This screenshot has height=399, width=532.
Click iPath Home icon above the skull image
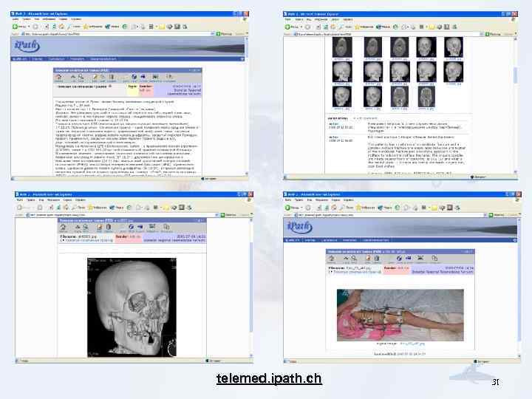tap(63, 228)
